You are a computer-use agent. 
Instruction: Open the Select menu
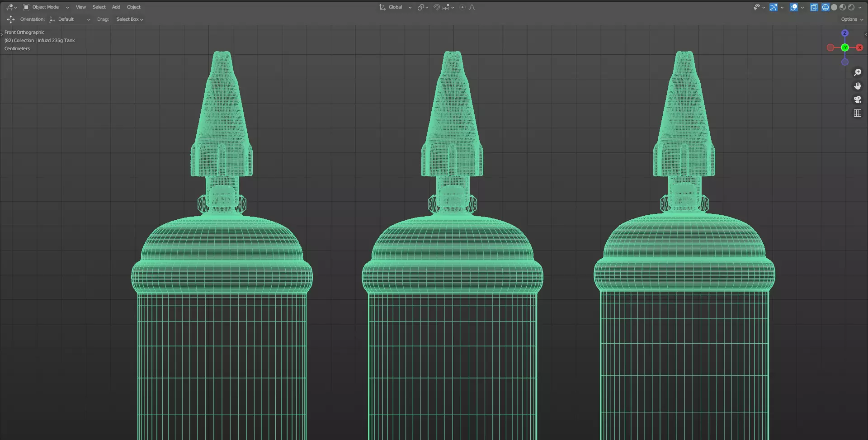[x=99, y=7]
